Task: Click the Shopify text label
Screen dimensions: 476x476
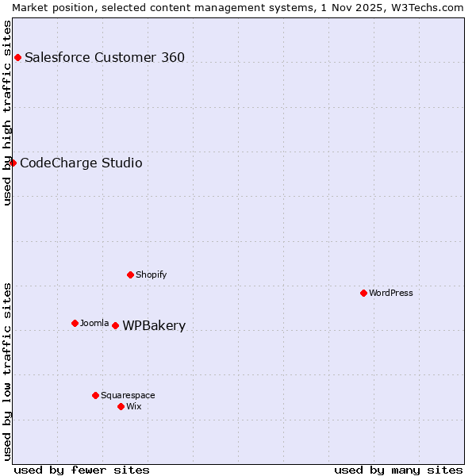Action: pyautogui.click(x=151, y=274)
